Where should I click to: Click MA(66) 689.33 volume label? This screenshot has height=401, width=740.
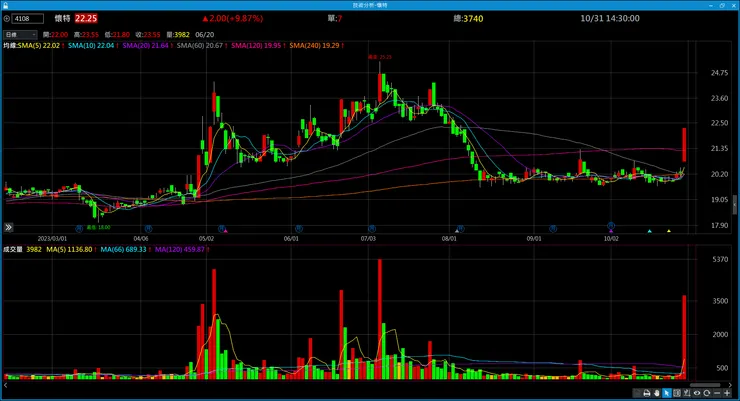pyautogui.click(x=123, y=249)
